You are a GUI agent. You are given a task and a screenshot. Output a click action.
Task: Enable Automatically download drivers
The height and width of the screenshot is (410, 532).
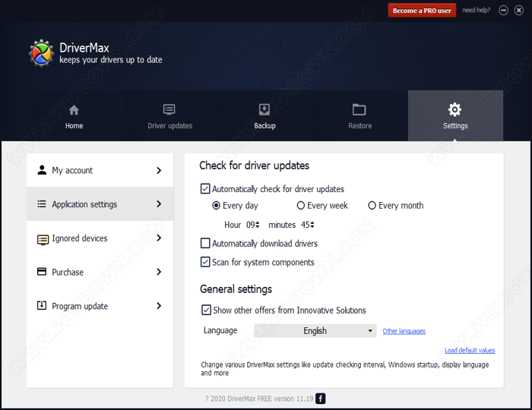click(x=205, y=243)
